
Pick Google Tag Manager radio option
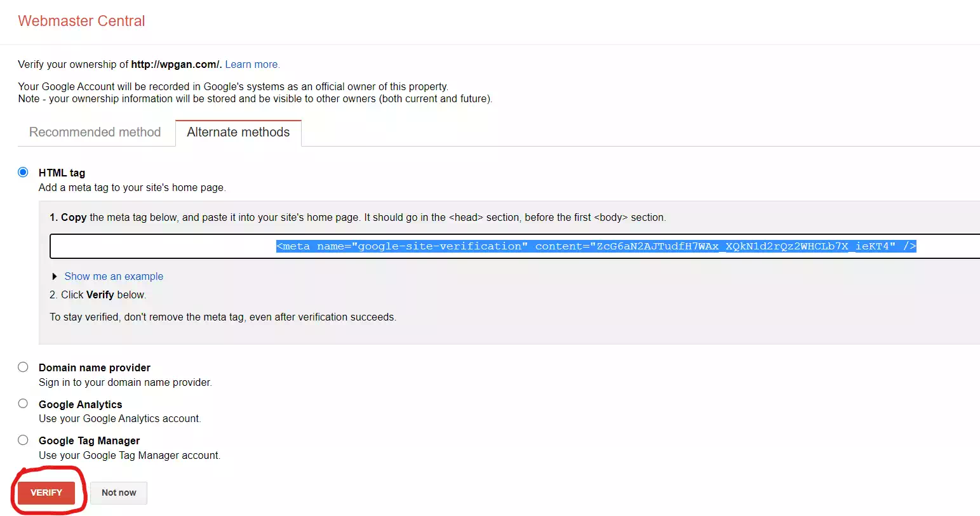(x=23, y=440)
